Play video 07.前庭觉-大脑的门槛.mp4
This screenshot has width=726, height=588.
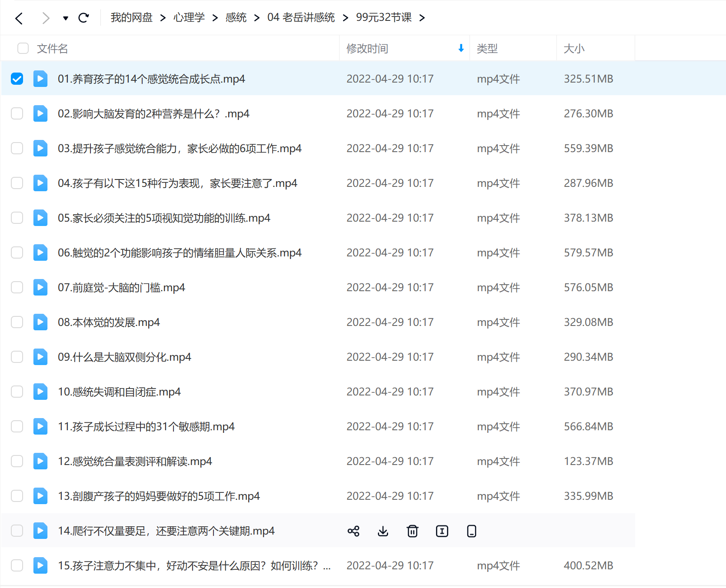(40, 287)
